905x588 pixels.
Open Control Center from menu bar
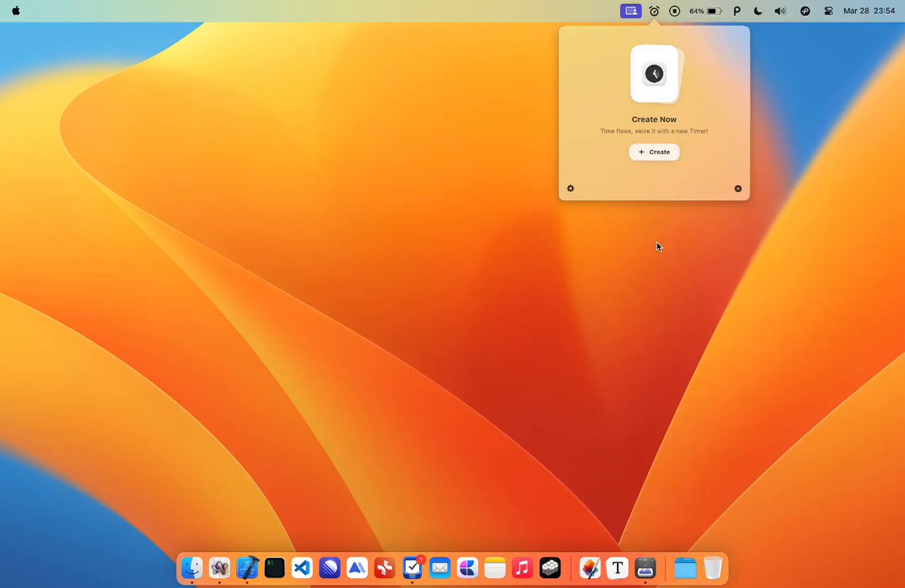829,11
